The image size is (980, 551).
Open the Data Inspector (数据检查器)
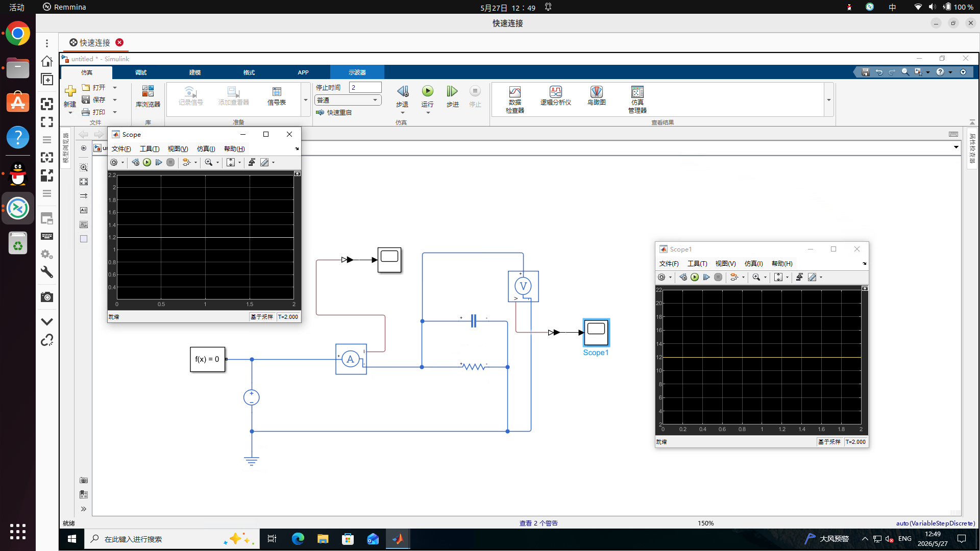(x=514, y=99)
